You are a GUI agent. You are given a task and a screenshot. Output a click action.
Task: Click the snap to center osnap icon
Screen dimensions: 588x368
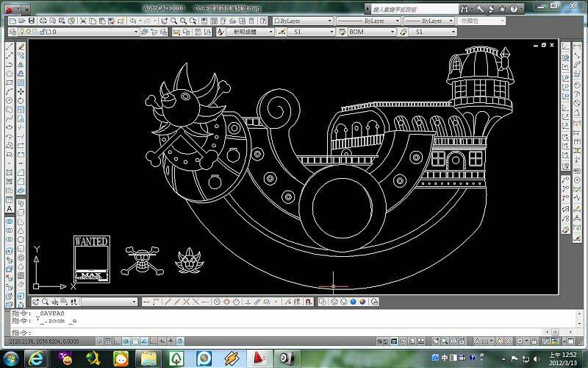[x=217, y=302]
